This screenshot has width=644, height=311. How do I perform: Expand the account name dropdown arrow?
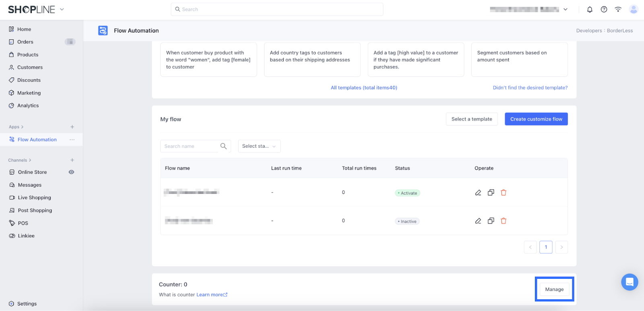click(565, 10)
